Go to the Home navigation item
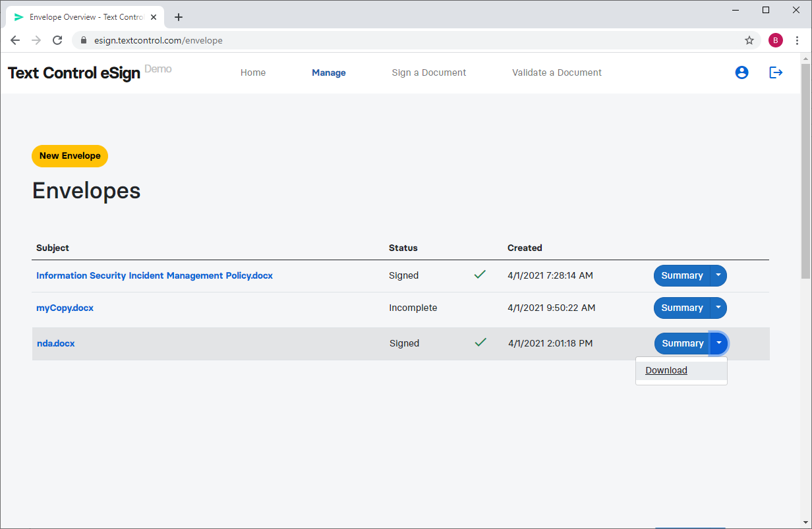812x529 pixels. pyautogui.click(x=253, y=72)
